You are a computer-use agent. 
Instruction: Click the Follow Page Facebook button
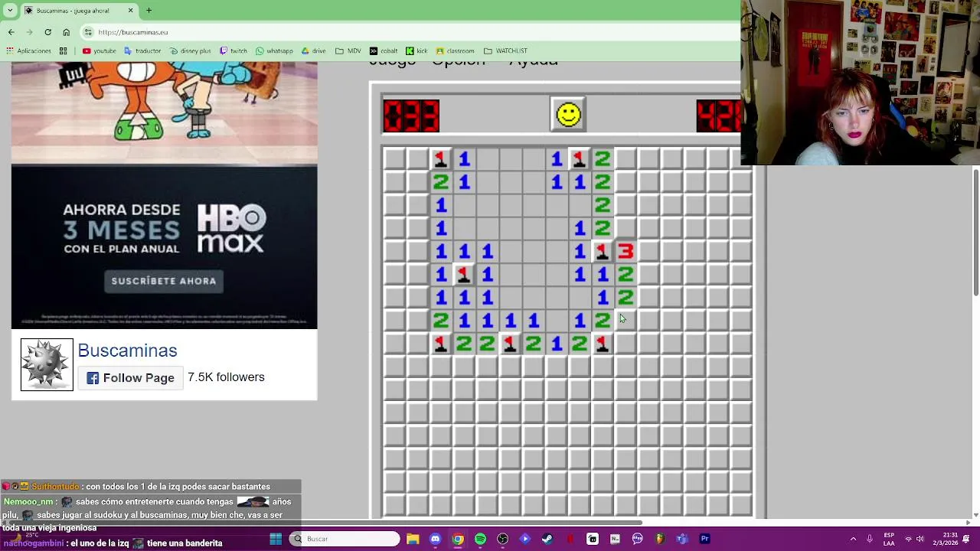[131, 378]
